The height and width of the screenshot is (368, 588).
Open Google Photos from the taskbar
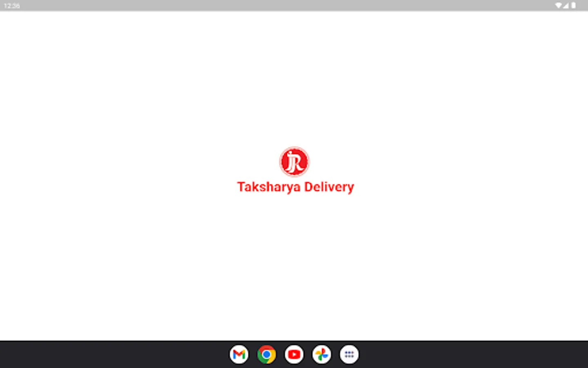coord(322,355)
